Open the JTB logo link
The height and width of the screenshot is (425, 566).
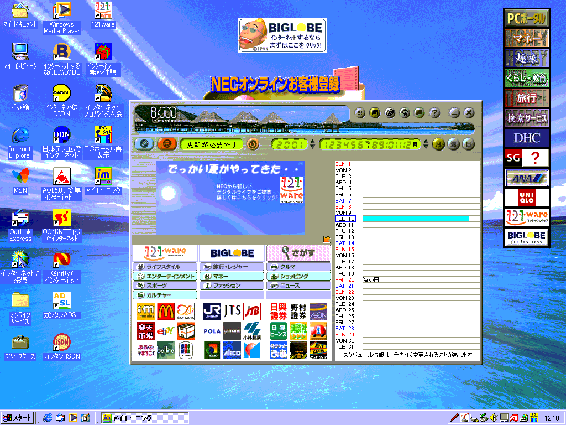coord(252,311)
